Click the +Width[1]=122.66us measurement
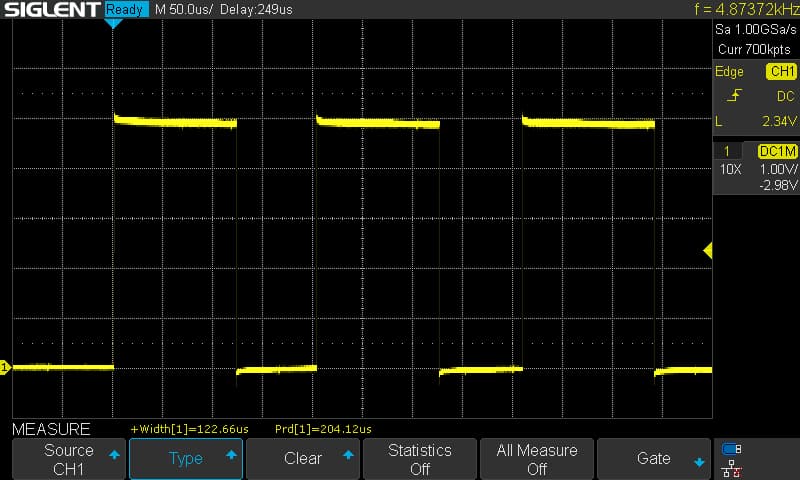The image size is (800, 480). point(190,429)
